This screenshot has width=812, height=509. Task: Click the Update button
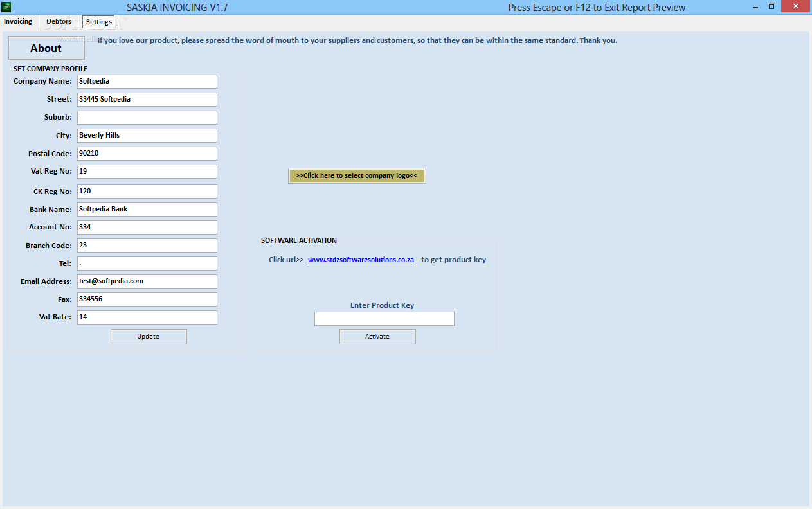coord(149,337)
